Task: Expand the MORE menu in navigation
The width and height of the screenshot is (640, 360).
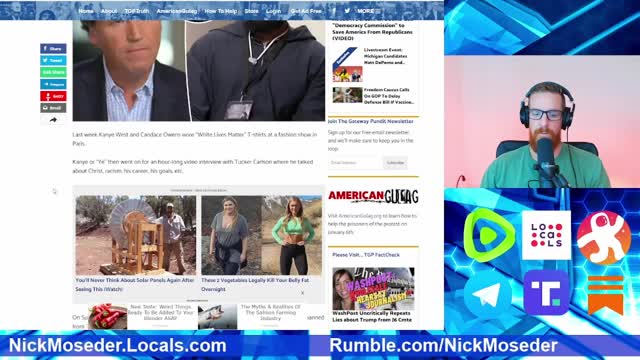Action: (x=369, y=11)
